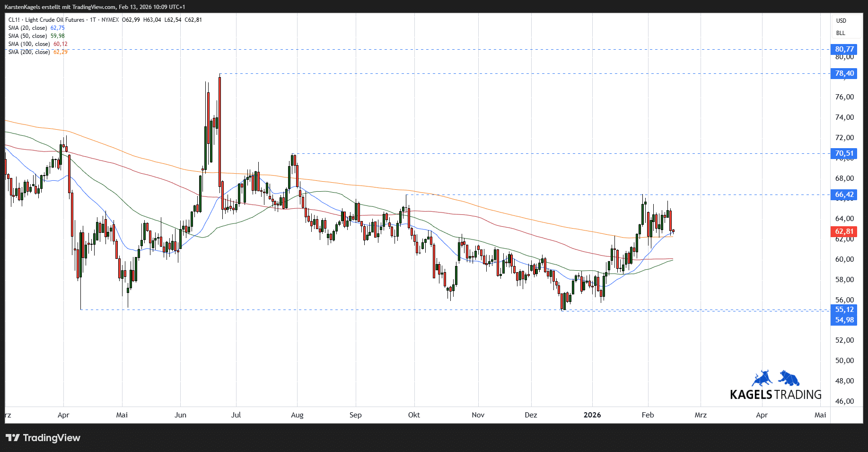Click the 78,40 price level label
The width and height of the screenshot is (868, 452).
[844, 73]
